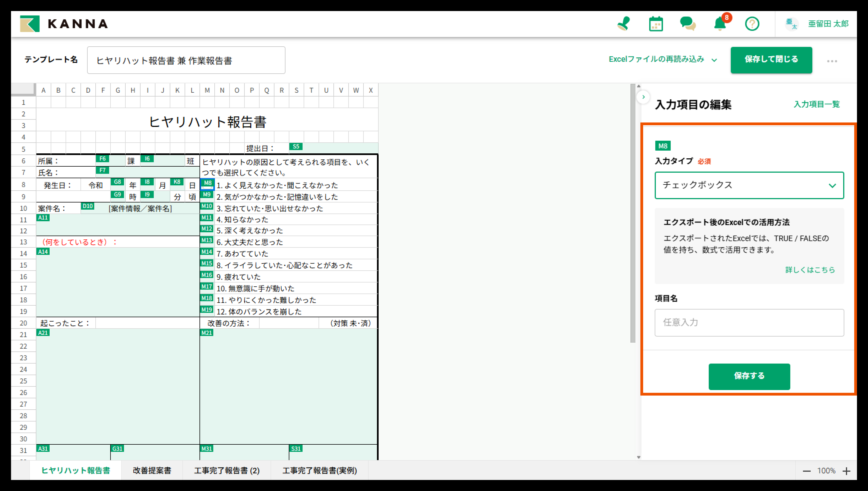Select the M9 checkbox field tag
Viewport: 868px width, 491px height.
[x=207, y=194]
